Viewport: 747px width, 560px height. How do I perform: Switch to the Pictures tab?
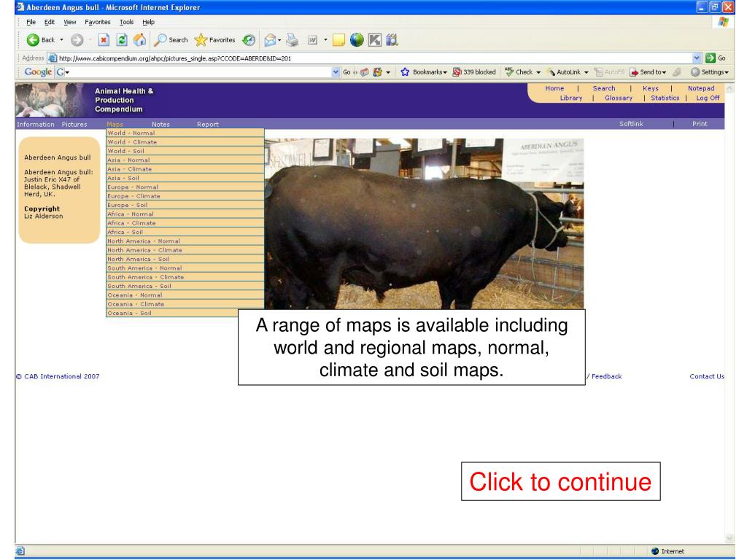tap(74, 124)
